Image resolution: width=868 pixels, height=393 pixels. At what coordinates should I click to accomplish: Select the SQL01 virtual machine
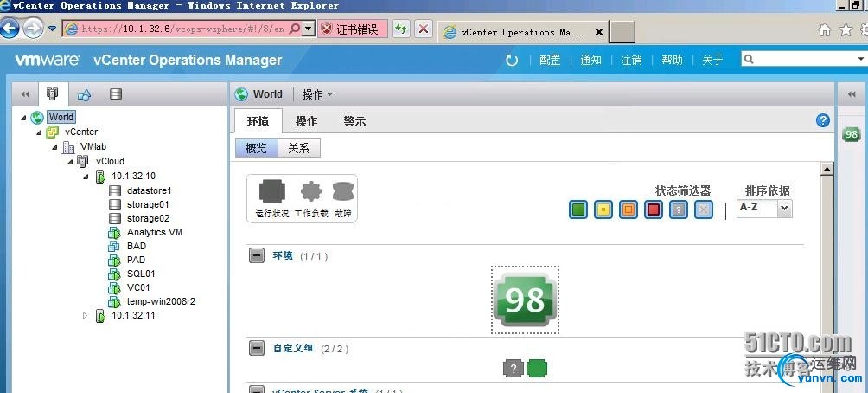click(141, 274)
